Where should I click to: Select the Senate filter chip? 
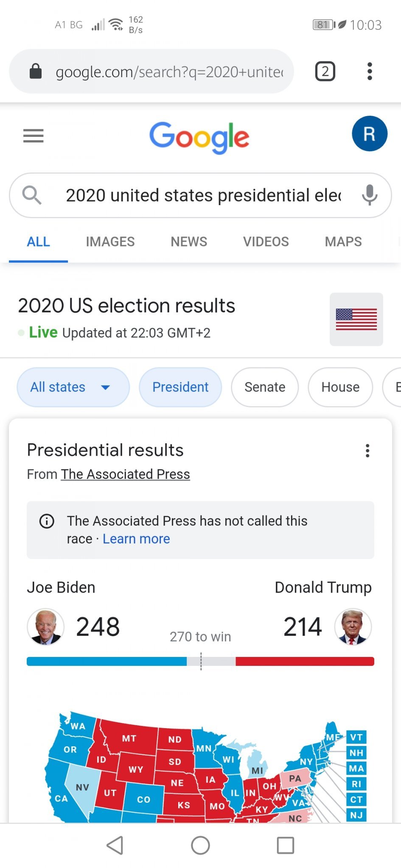265,387
